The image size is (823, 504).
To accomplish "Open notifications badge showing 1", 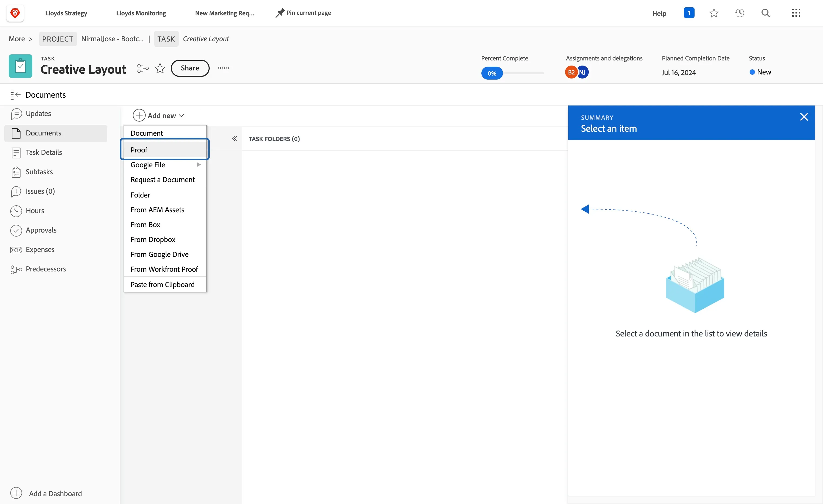I will [x=689, y=13].
